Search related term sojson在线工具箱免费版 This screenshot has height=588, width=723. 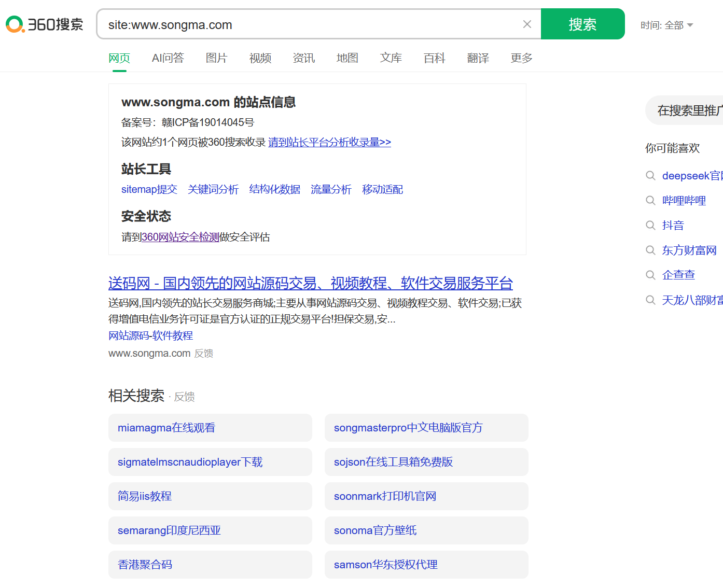pyautogui.click(x=426, y=462)
